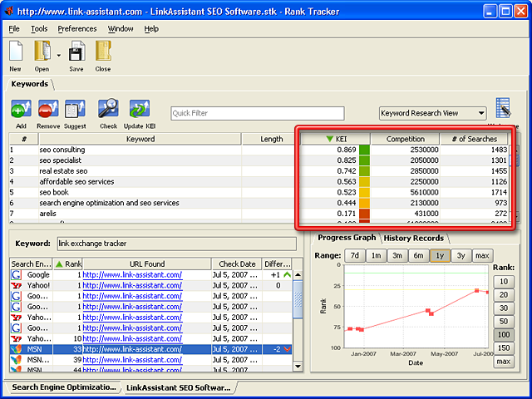Click the red KEI swatch for 0.171
Viewport: 532px width, 399px height.
tap(364, 214)
